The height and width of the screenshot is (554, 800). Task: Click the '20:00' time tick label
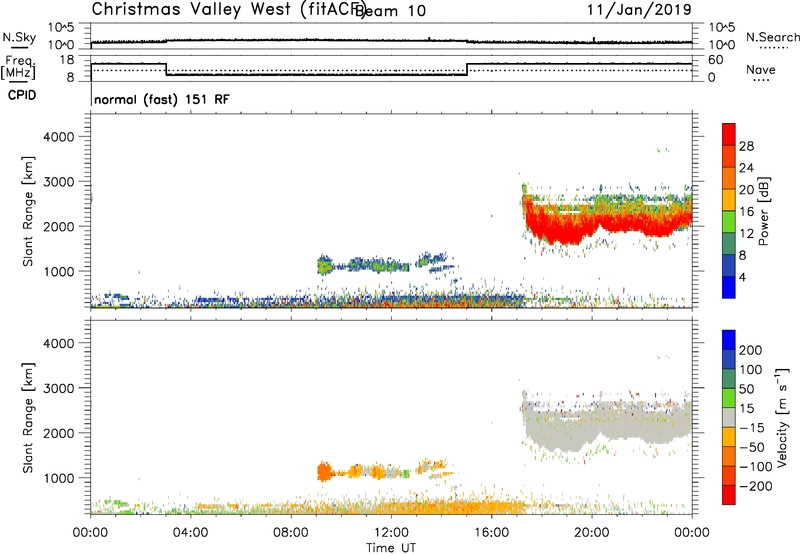(x=592, y=533)
